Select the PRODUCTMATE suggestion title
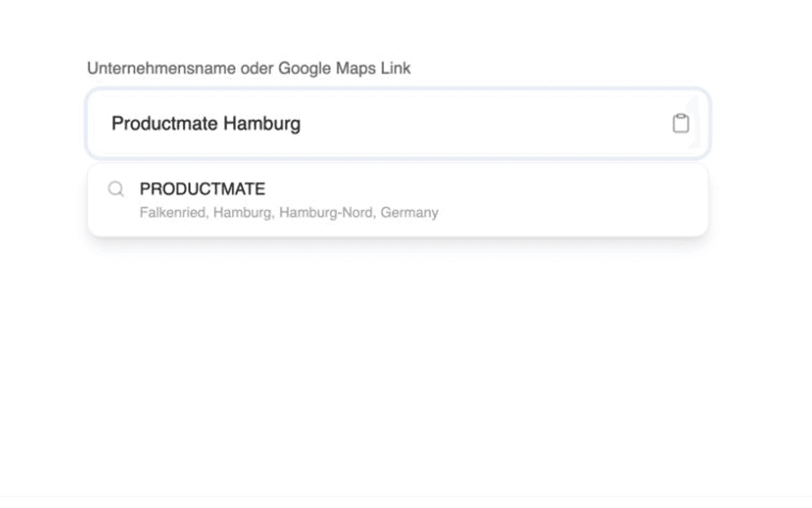This screenshot has width=812, height=508. pos(202,189)
